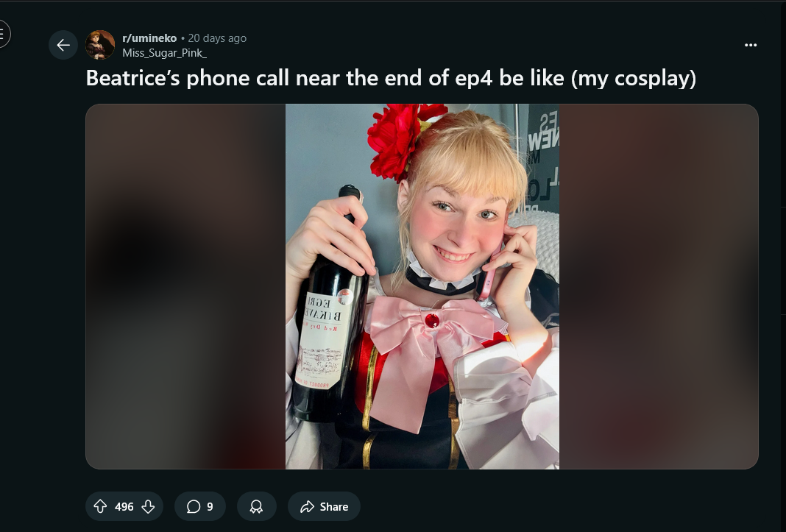The width and height of the screenshot is (786, 532).
Task: Open the r/umineko subreddit link
Action: (149, 38)
